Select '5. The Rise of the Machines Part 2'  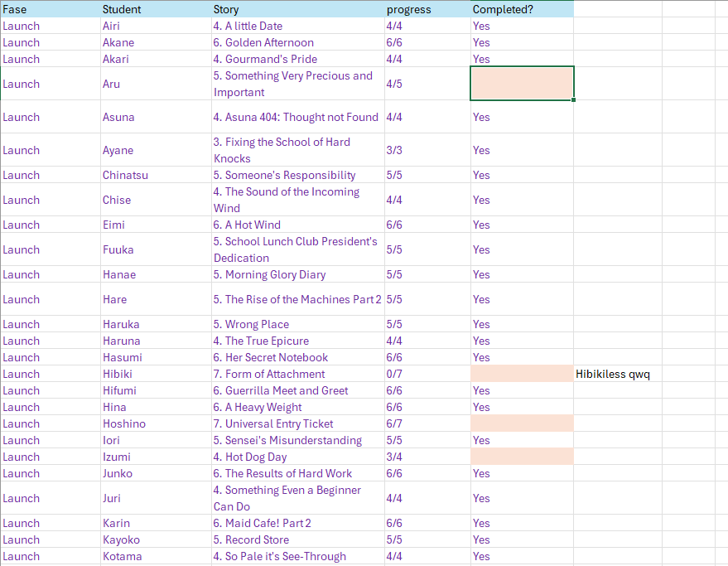[x=297, y=299]
